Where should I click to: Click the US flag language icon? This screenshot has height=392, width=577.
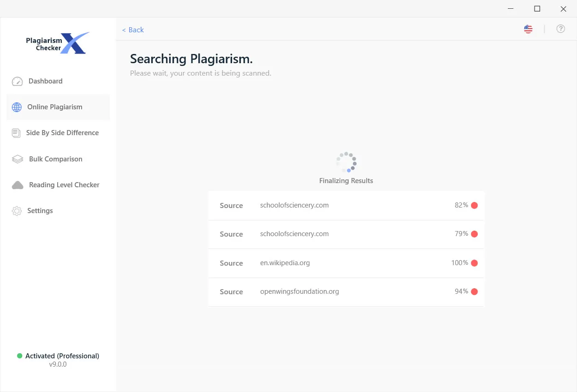(528, 29)
